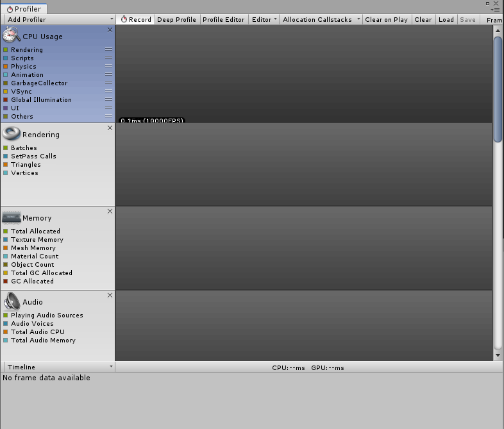
Task: Close the Audio profiler module
Action: coord(110,295)
